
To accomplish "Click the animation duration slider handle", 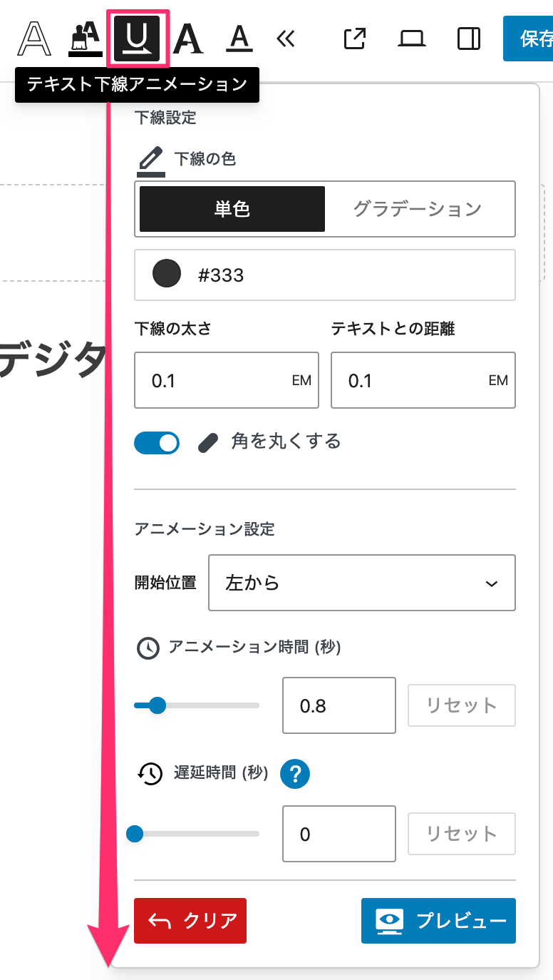I will 157,705.
